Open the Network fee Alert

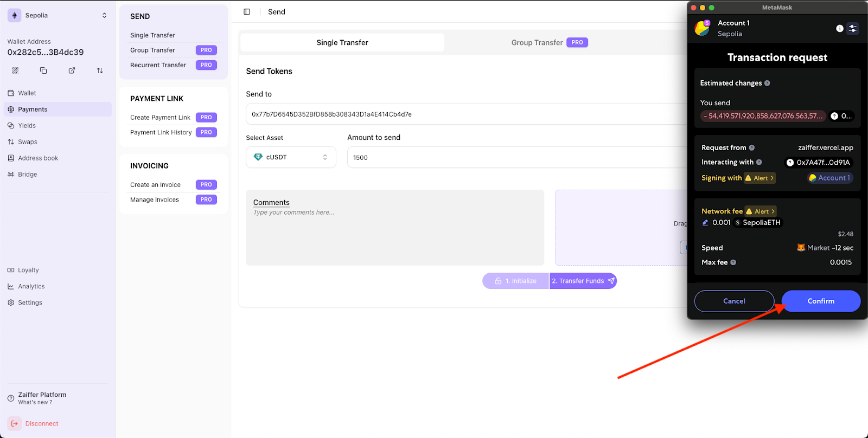[761, 211]
